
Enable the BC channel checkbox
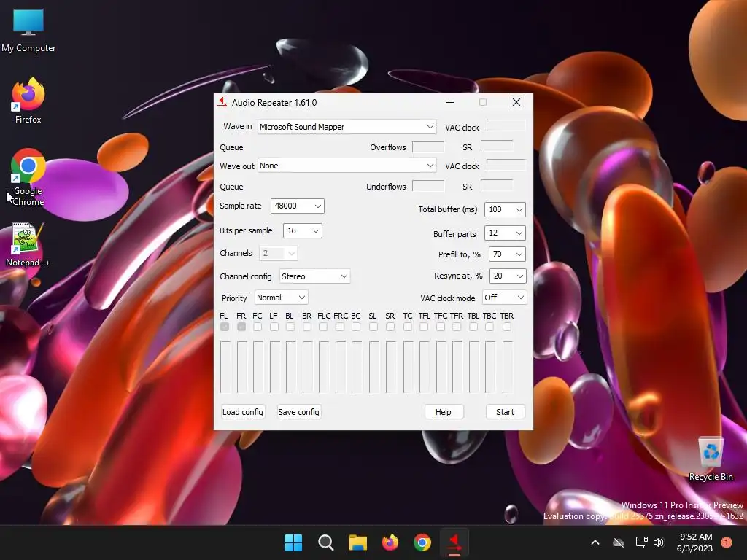pos(356,327)
